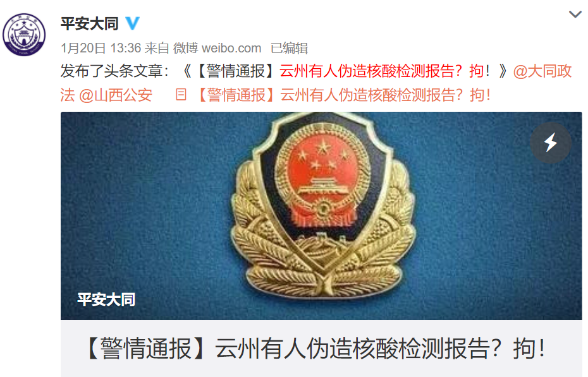Click the red headline 云州有人伪造核酸检测报告

coord(366,71)
